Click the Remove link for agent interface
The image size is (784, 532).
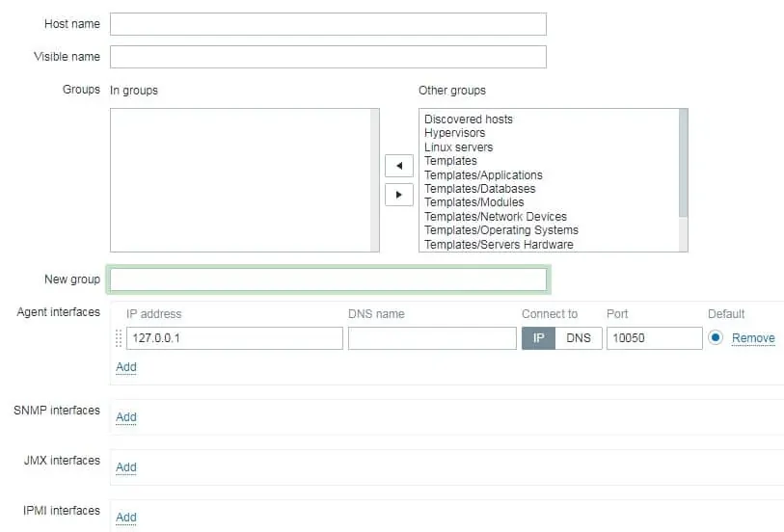(753, 338)
